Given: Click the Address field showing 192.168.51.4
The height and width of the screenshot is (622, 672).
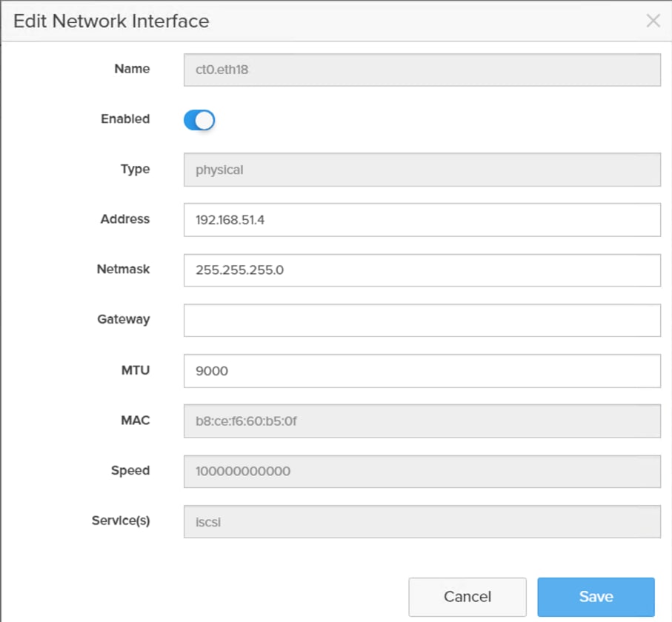Looking at the screenshot, I should pyautogui.click(x=422, y=219).
